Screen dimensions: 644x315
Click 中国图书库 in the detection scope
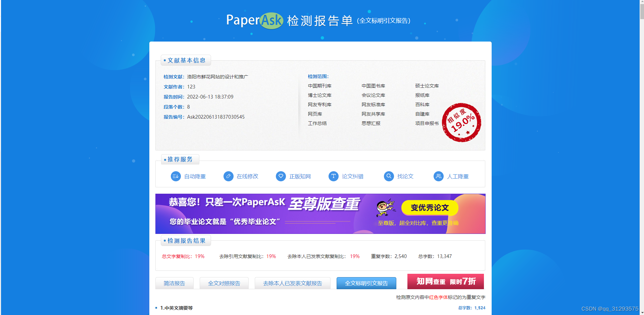[x=373, y=86]
